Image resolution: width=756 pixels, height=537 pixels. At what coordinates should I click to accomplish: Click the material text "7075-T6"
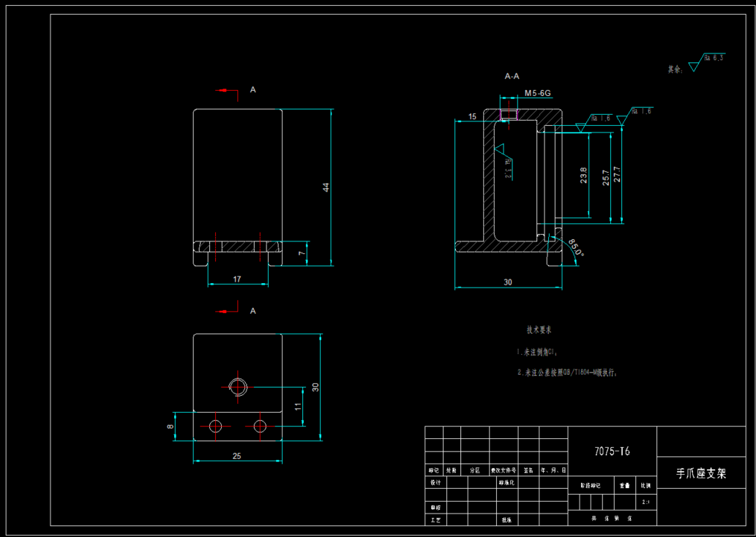[612, 451]
